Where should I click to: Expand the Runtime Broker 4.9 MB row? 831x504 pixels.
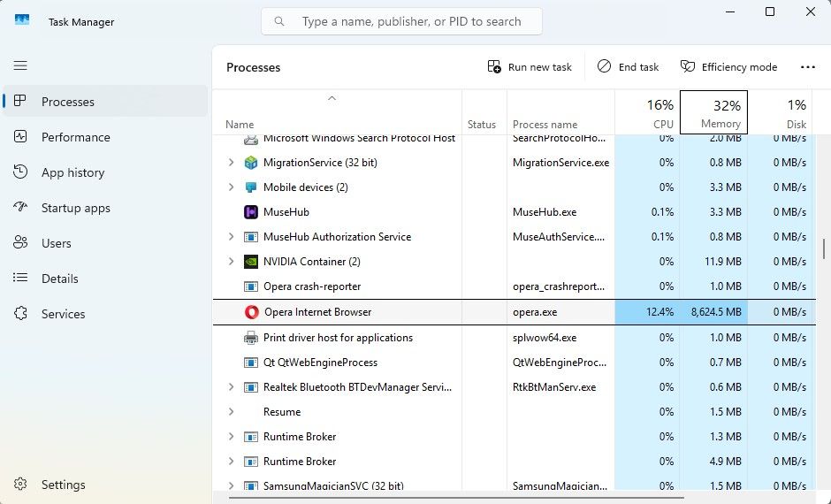click(231, 462)
